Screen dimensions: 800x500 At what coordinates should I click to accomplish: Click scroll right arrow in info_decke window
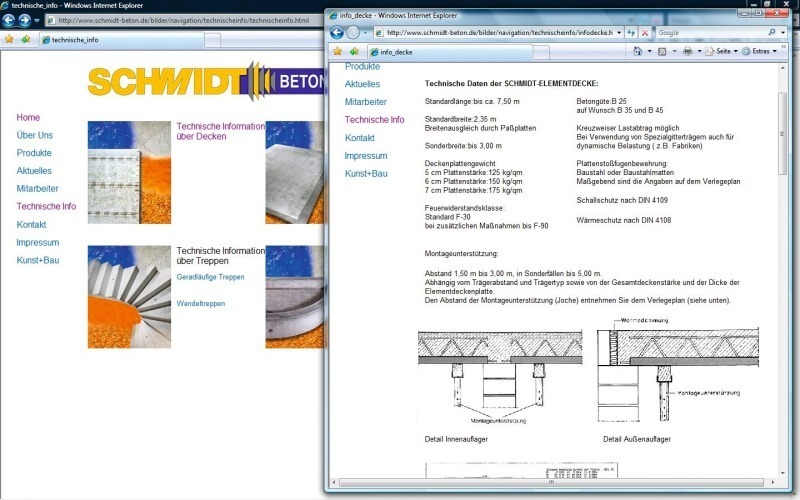772,482
